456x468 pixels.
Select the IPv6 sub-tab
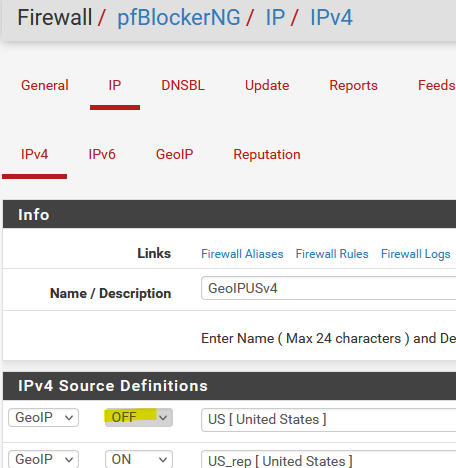coord(102,154)
